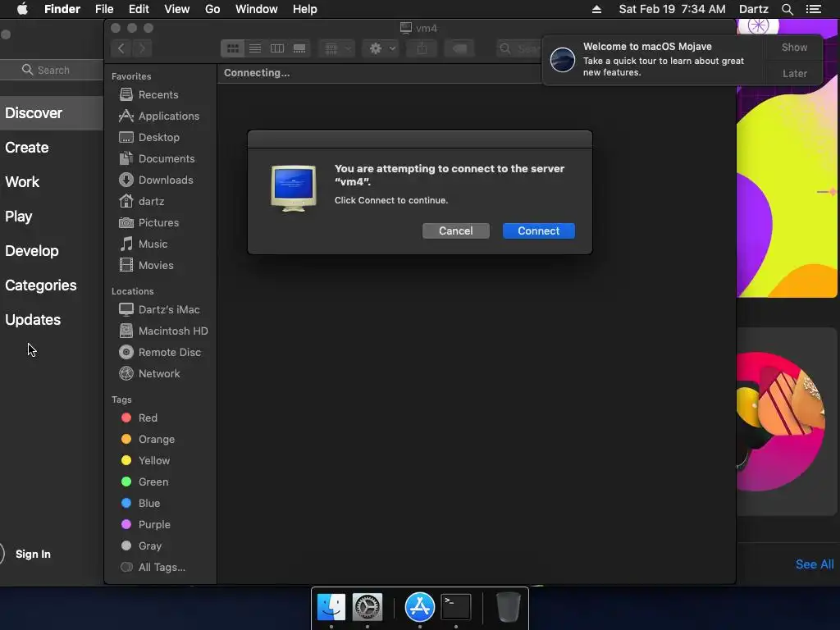Open the Edit menu
Image resolution: width=840 pixels, height=630 pixels.
[139, 9]
